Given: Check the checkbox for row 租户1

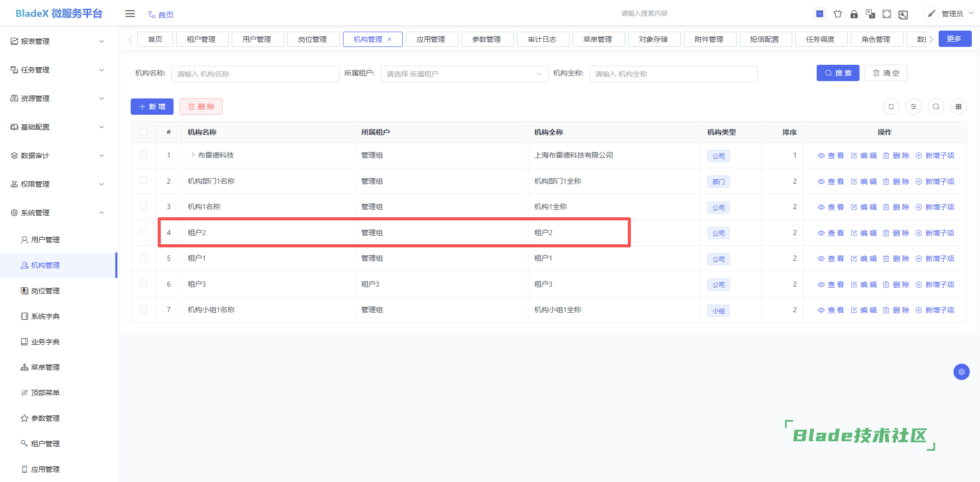Looking at the screenshot, I should click(143, 258).
